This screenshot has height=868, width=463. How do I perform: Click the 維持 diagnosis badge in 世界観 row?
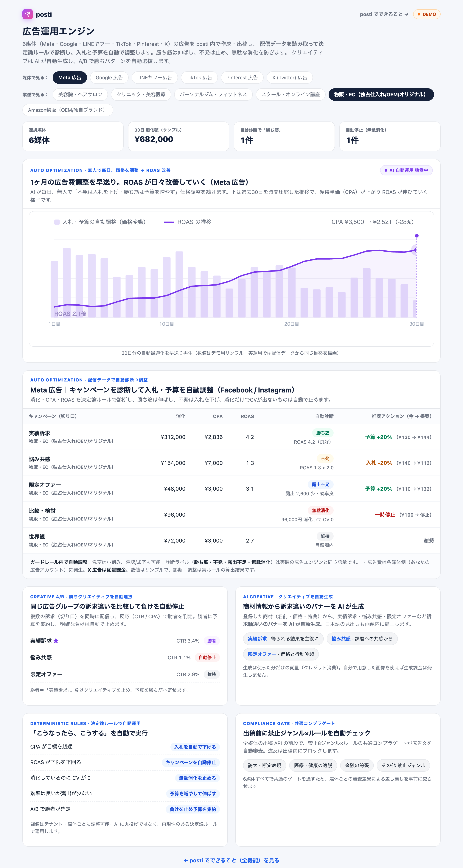coord(325,536)
